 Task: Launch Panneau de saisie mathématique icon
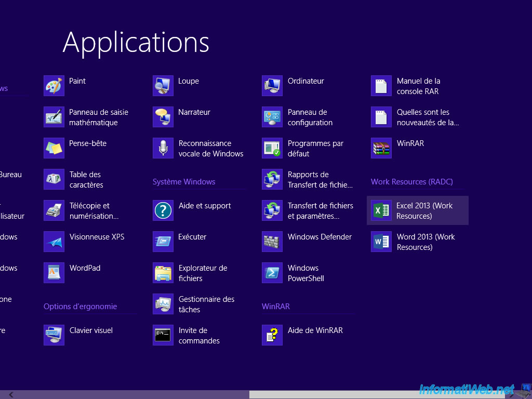point(54,117)
